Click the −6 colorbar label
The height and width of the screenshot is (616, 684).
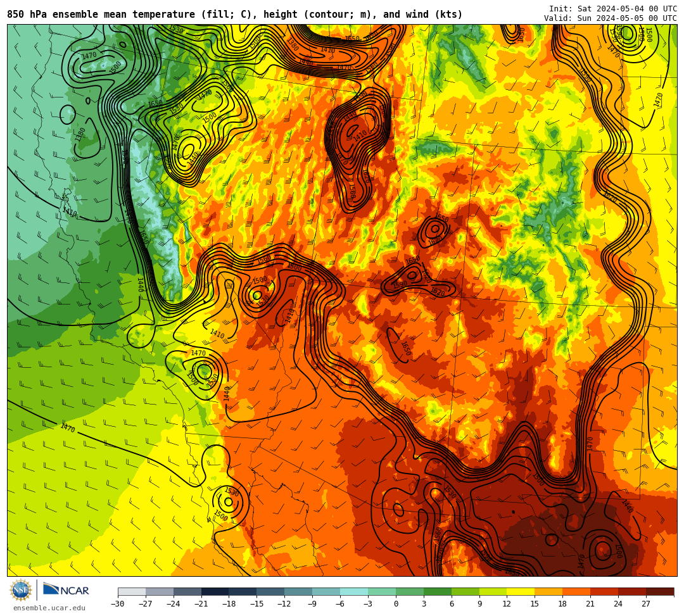[340, 604]
